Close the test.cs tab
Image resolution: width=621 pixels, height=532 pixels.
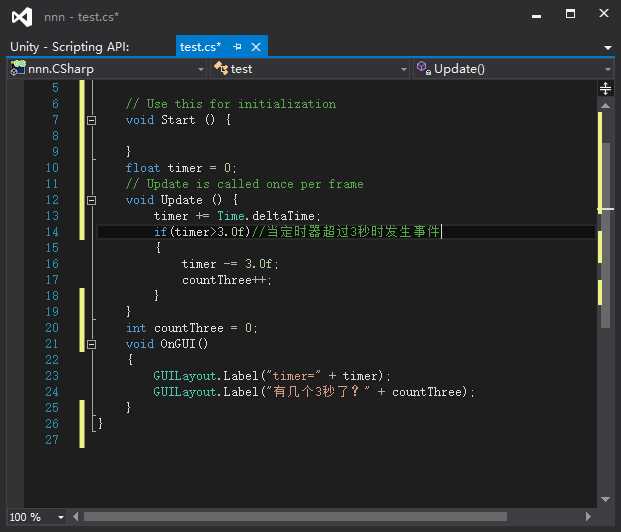pos(256,47)
